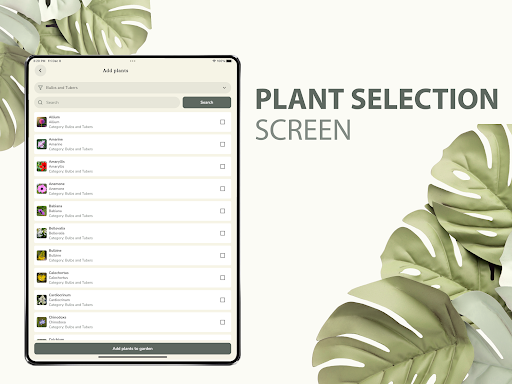Check the Amarine checkbox

pyautogui.click(x=223, y=144)
